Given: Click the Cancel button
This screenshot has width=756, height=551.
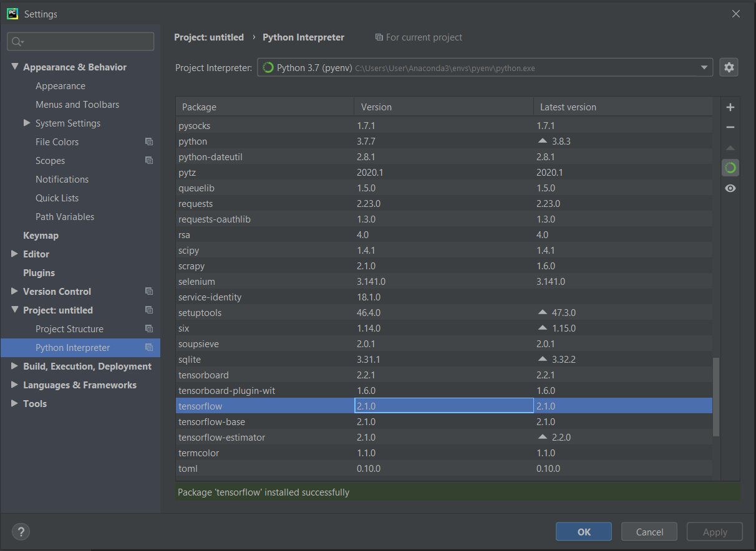Looking at the screenshot, I should click(x=649, y=532).
